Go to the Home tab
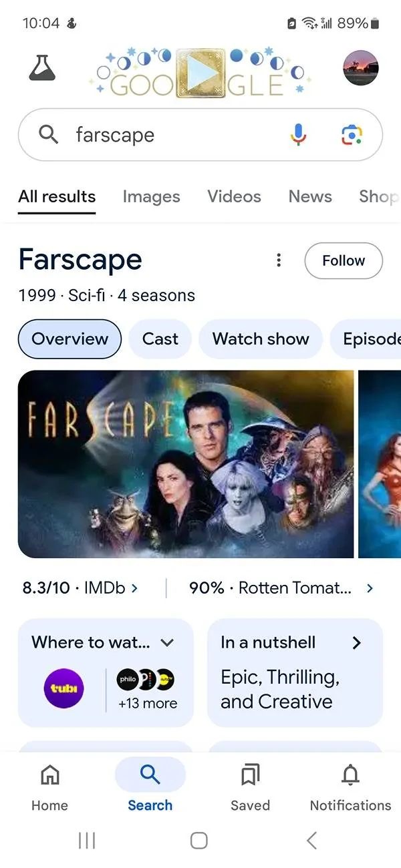Screen dimensions: 401x868 click(49, 788)
